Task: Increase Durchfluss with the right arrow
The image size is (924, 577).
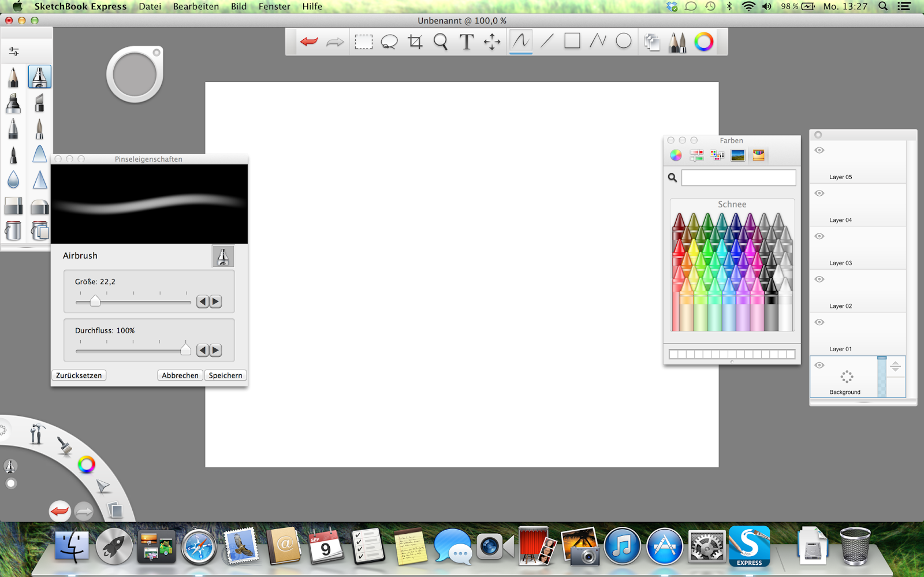Action: pyautogui.click(x=215, y=350)
